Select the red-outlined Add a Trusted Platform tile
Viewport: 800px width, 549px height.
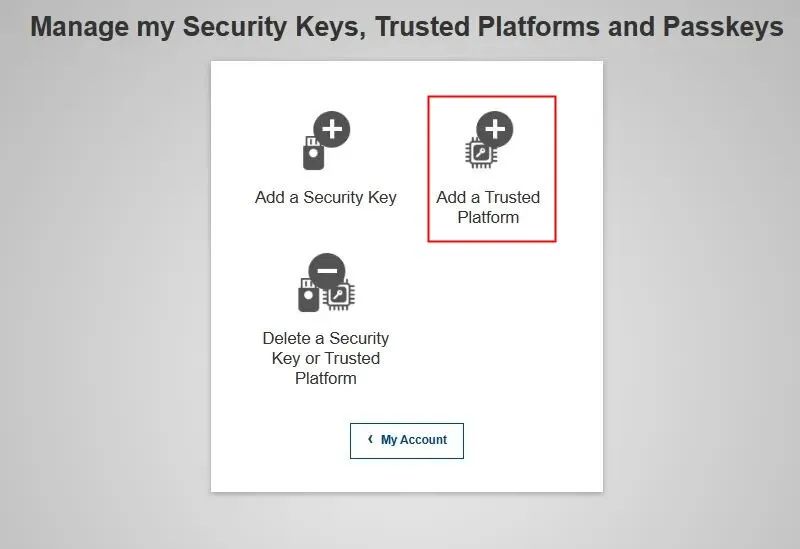(x=492, y=168)
